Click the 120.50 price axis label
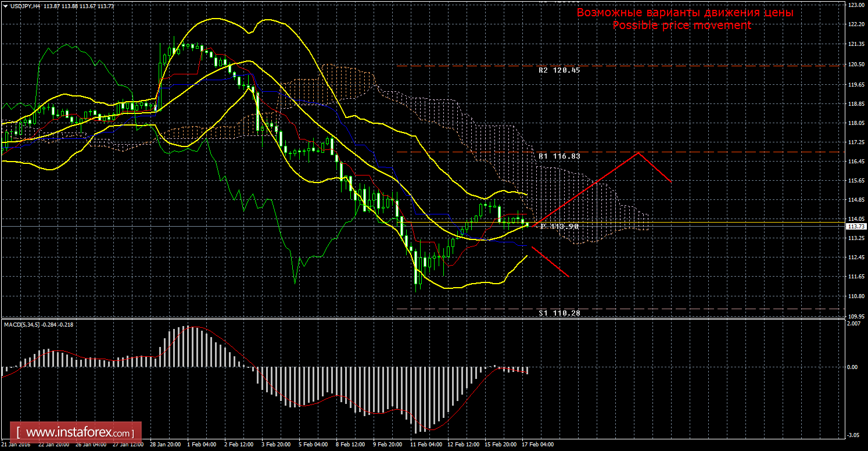 click(856, 65)
